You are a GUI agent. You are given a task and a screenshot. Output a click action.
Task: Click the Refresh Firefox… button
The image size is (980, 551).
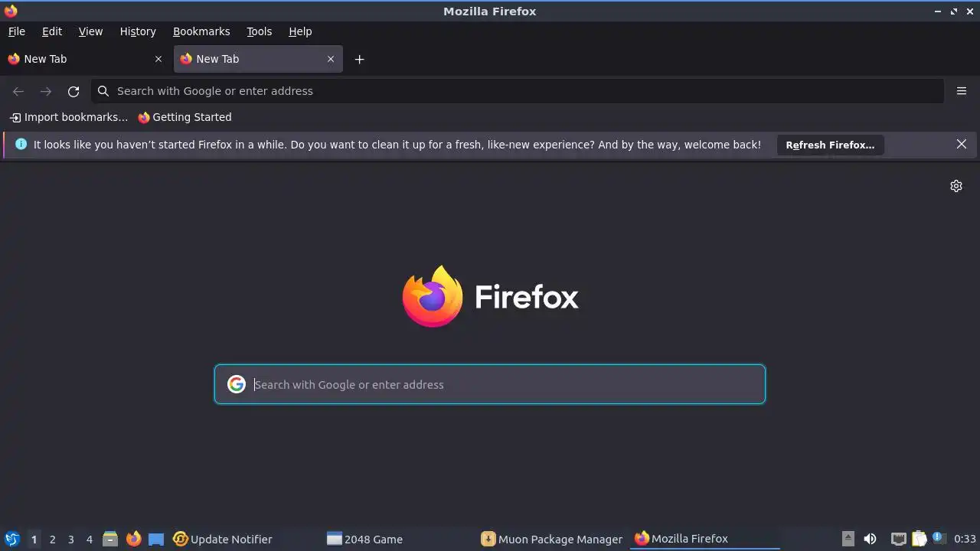pyautogui.click(x=830, y=145)
